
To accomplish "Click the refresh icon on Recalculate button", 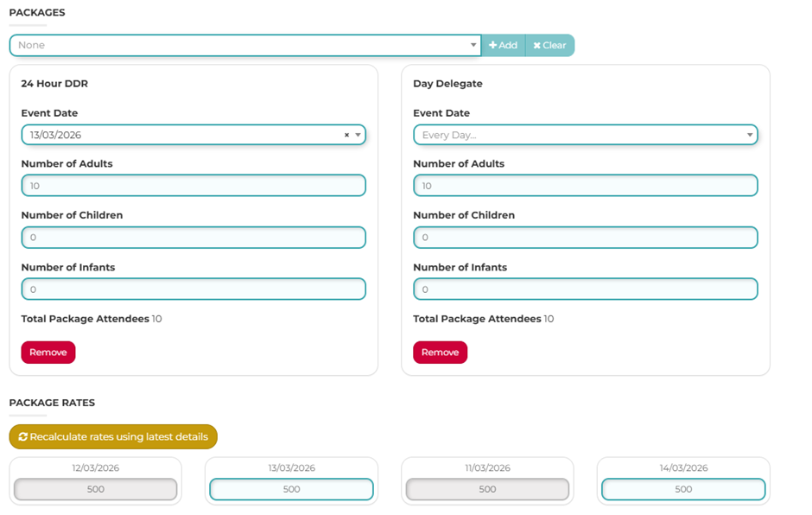I will pos(22,436).
